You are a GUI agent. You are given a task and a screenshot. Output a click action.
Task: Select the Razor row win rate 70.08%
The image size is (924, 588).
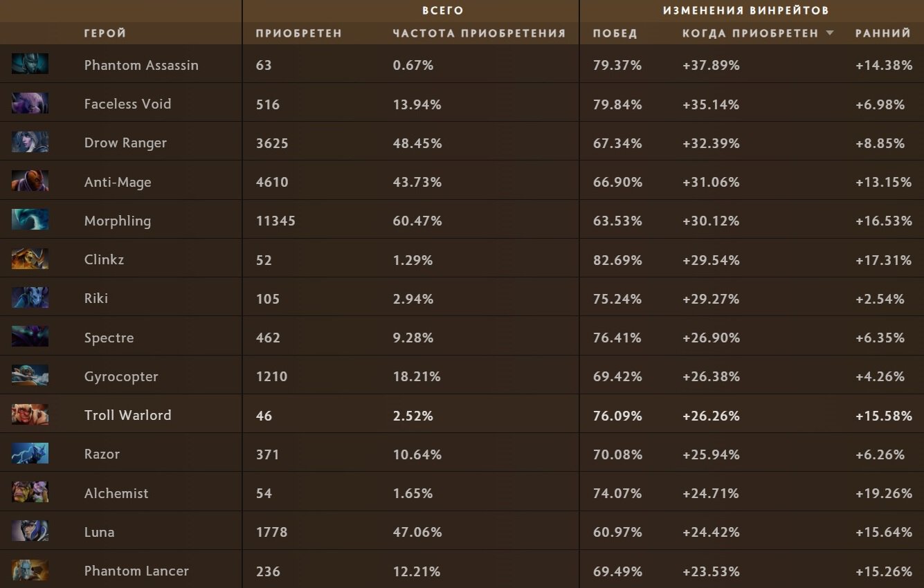coord(617,454)
